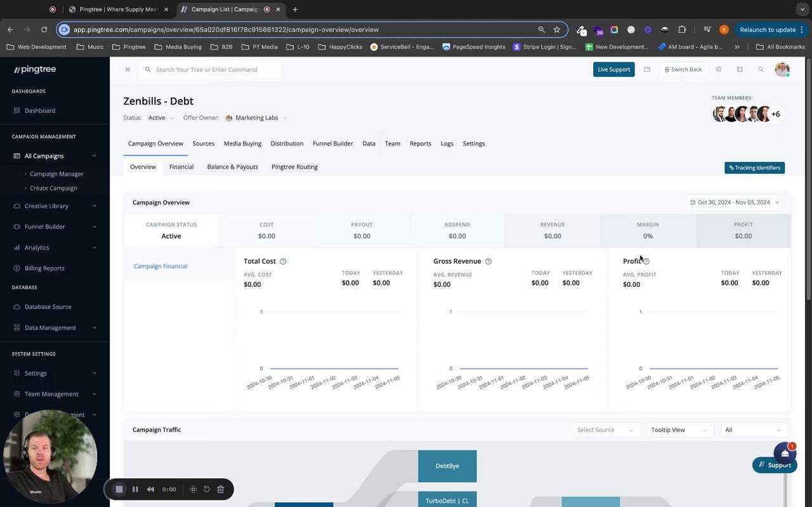Open the All filter dropdown
Viewport: 812px width, 507px height.
pos(754,430)
